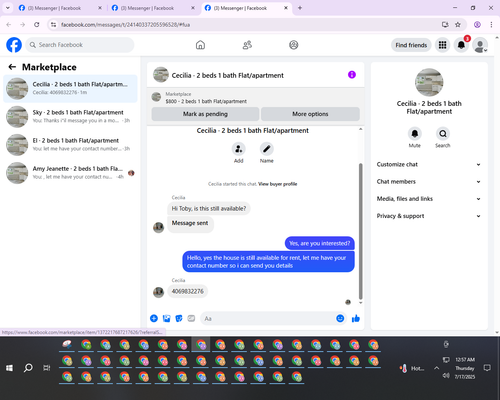Open the account profile picture menu
The width and height of the screenshot is (500, 400).
tap(480, 45)
